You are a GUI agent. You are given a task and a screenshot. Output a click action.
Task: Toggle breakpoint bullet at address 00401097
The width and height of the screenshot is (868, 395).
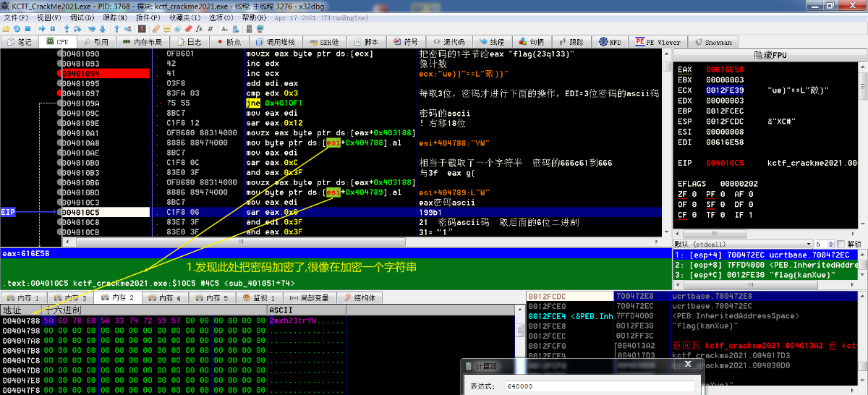click(59, 93)
